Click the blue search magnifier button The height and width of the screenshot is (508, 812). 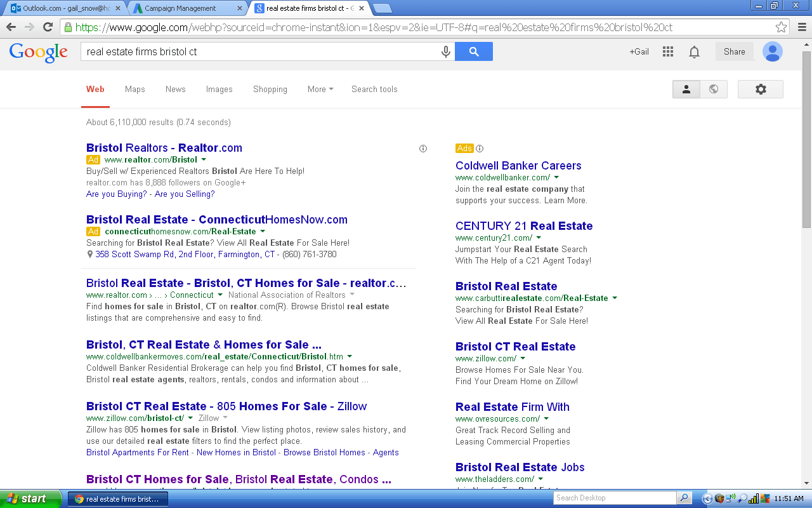pyautogui.click(x=474, y=51)
